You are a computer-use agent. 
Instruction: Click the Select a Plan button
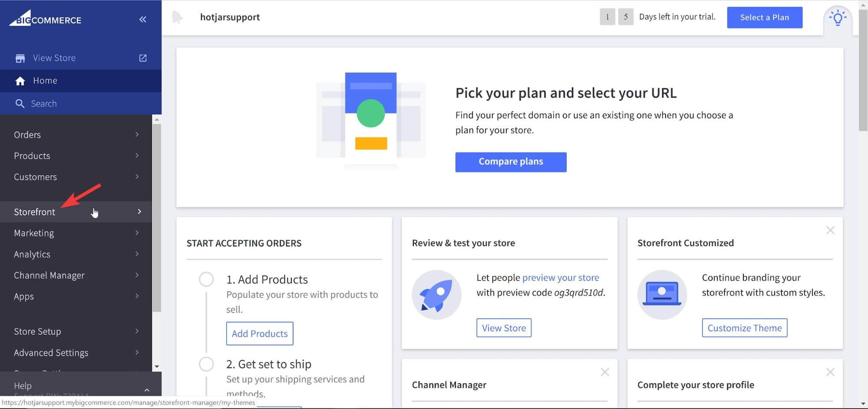[x=765, y=17]
